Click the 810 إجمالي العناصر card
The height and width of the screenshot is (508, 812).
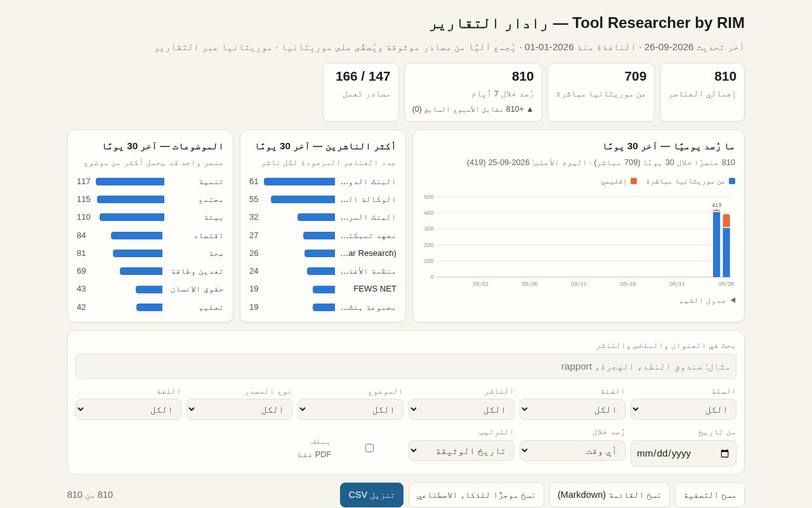[702, 92]
